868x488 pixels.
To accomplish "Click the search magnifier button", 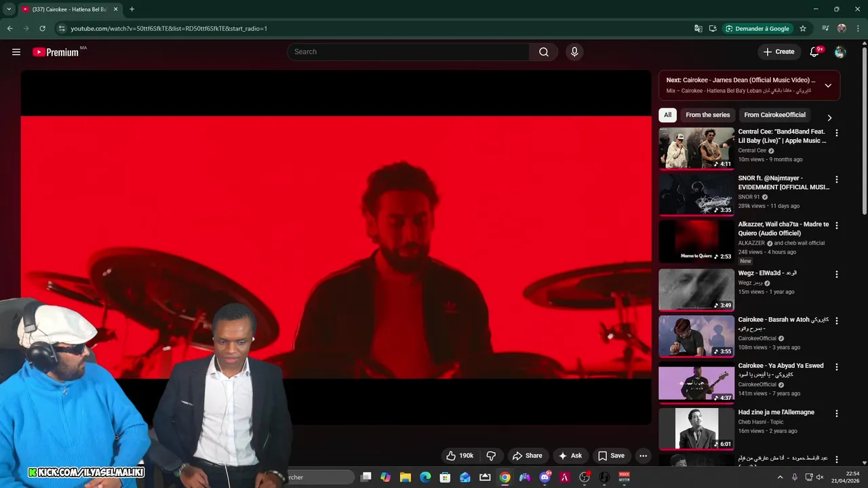I will (x=544, y=52).
